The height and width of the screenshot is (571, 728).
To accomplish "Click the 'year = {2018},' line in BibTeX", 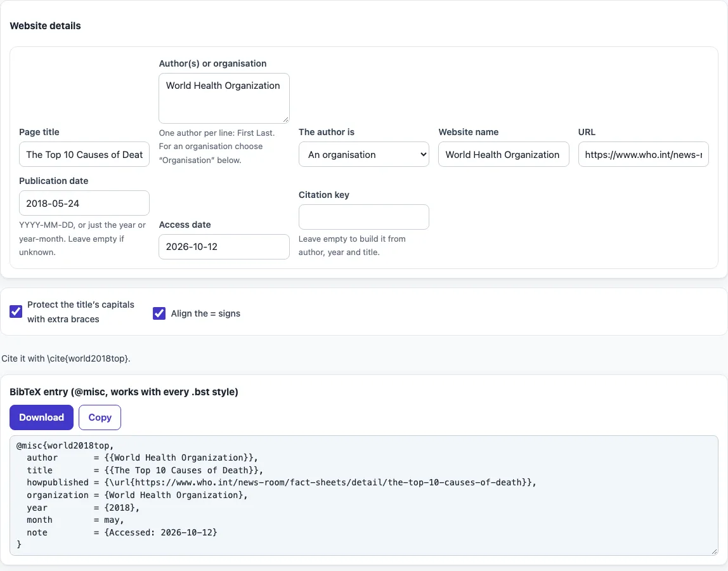I will pyautogui.click(x=83, y=508).
